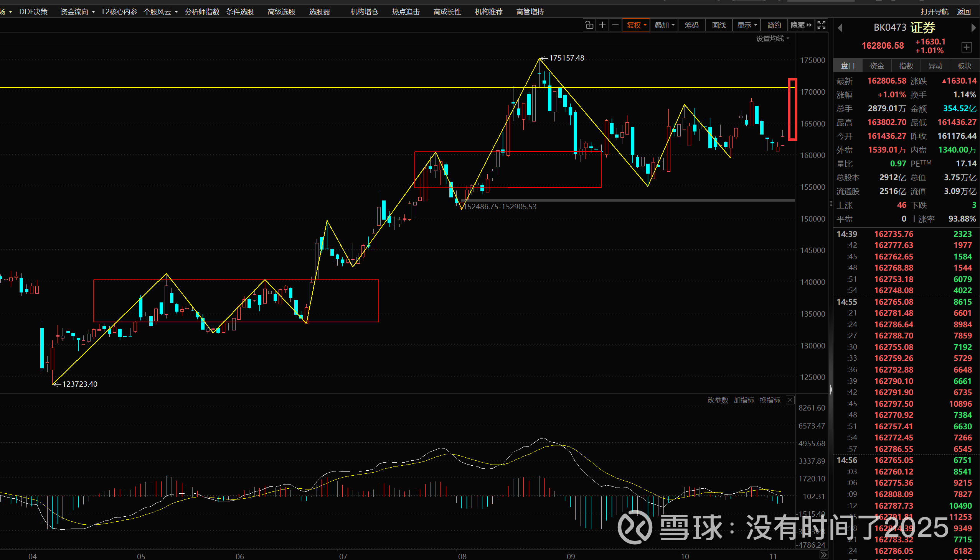Image resolution: width=980 pixels, height=560 pixels.
Task: Switch to 资金 tab
Action: 877,66
